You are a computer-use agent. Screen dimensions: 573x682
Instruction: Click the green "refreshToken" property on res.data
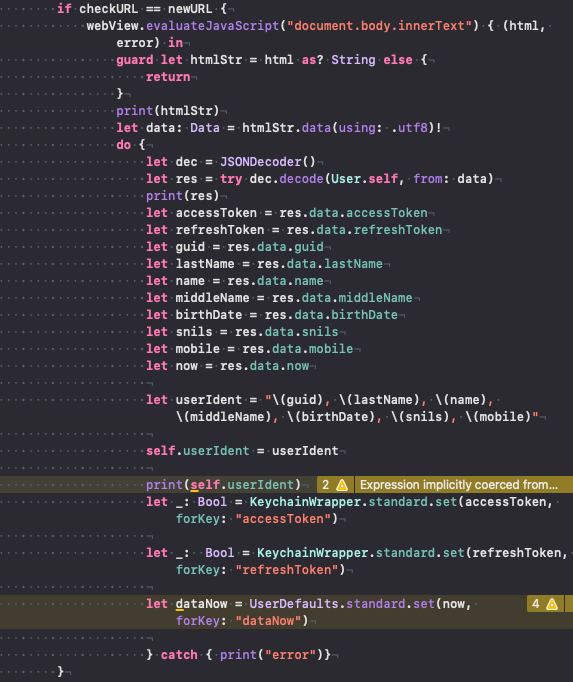click(x=398, y=230)
